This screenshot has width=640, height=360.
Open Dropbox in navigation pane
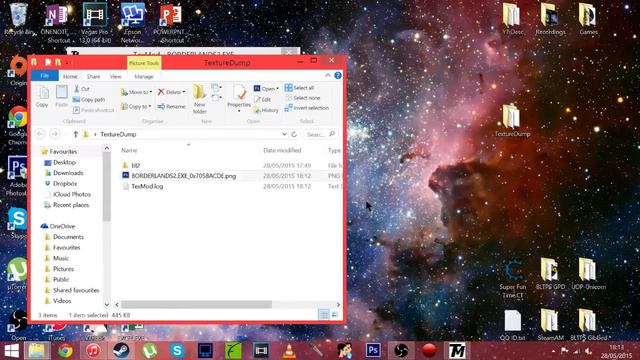65,184
